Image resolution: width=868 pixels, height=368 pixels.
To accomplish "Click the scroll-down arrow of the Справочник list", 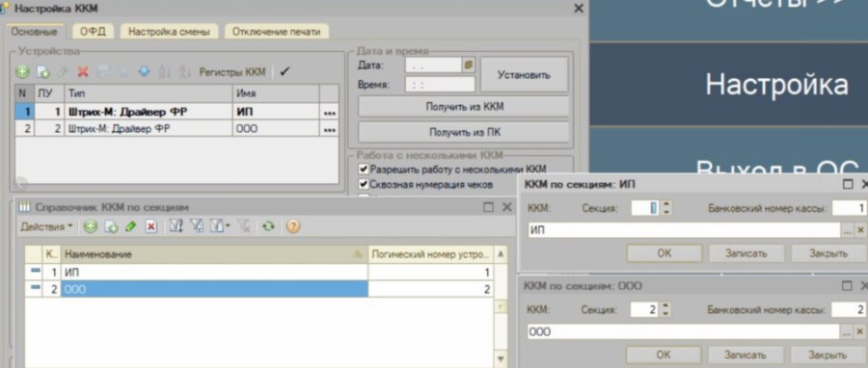I will click(501, 358).
